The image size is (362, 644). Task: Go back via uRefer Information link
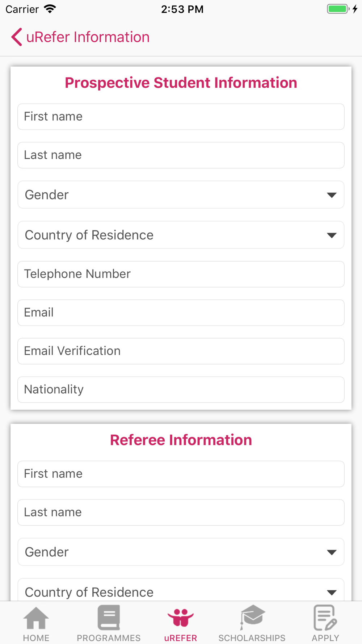pyautogui.click(x=88, y=37)
